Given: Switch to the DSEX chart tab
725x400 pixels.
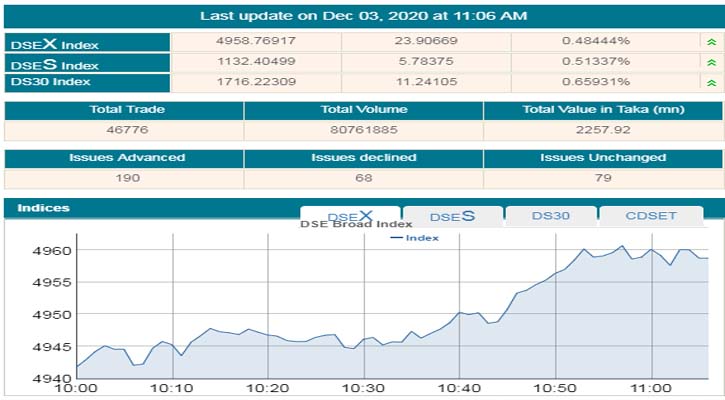Looking at the screenshot, I should 350,216.
